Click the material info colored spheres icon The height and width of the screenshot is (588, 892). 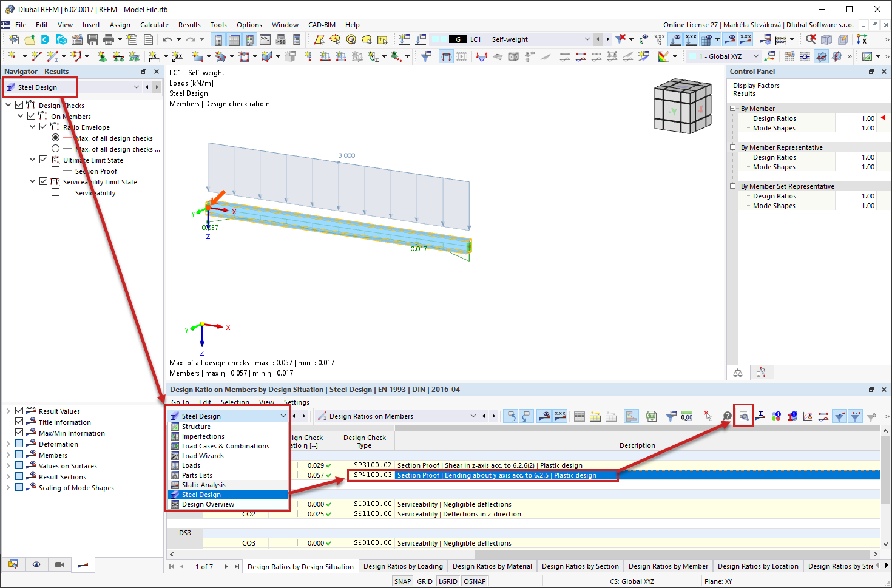coord(776,416)
